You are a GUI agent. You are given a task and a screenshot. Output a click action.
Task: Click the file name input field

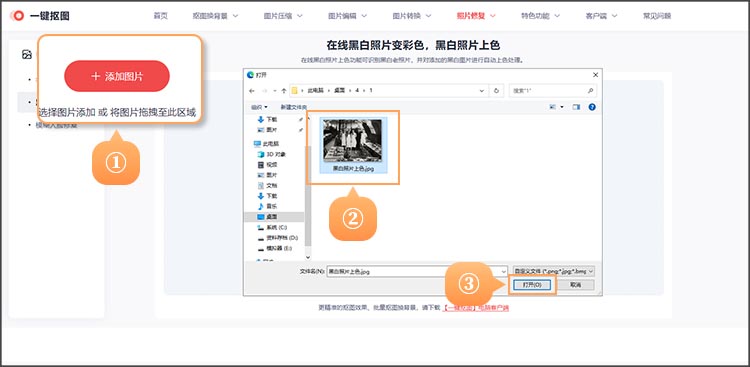click(x=417, y=271)
